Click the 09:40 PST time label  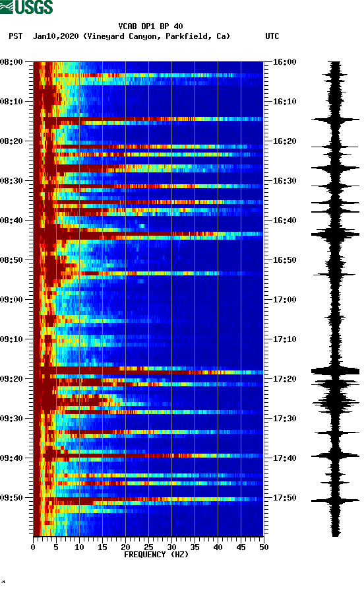tap(11, 458)
